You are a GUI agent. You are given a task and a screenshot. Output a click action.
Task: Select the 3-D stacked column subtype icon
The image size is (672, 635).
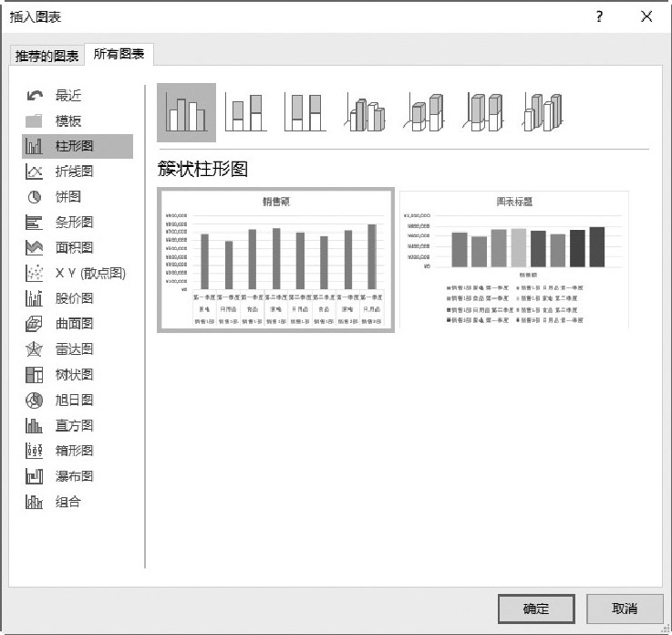[x=424, y=113]
